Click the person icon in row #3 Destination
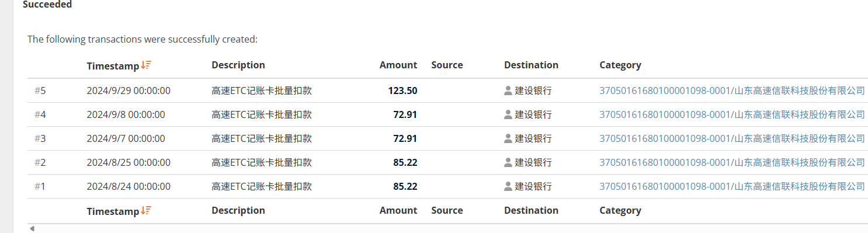Viewport: 868px width, 233px height. [x=508, y=138]
